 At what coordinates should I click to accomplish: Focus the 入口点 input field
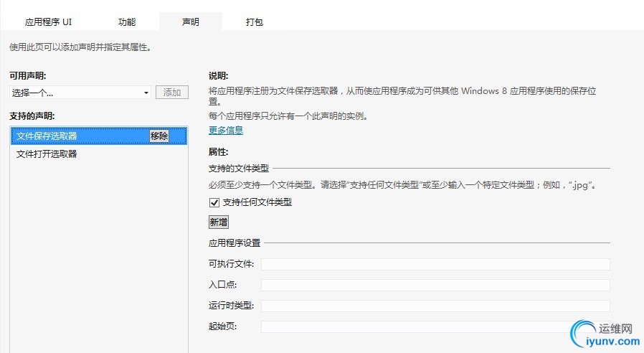(x=435, y=285)
